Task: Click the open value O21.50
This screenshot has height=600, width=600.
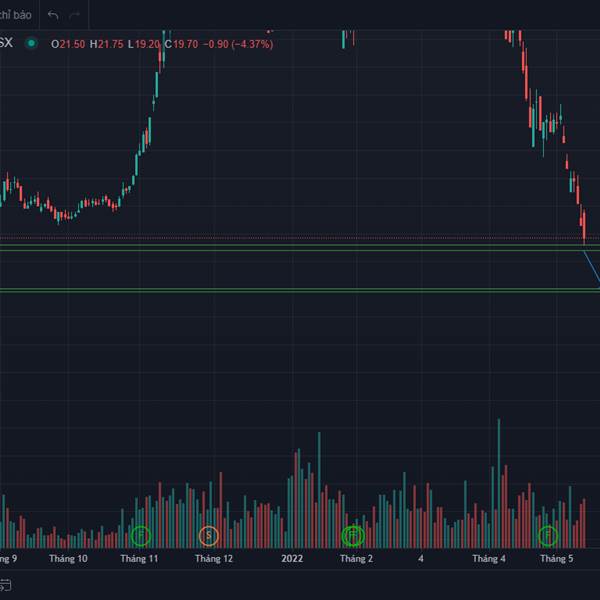Action: [x=68, y=44]
